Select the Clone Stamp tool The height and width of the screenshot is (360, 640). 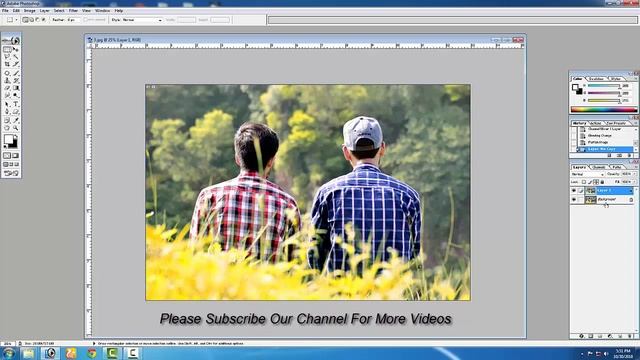click(7, 80)
